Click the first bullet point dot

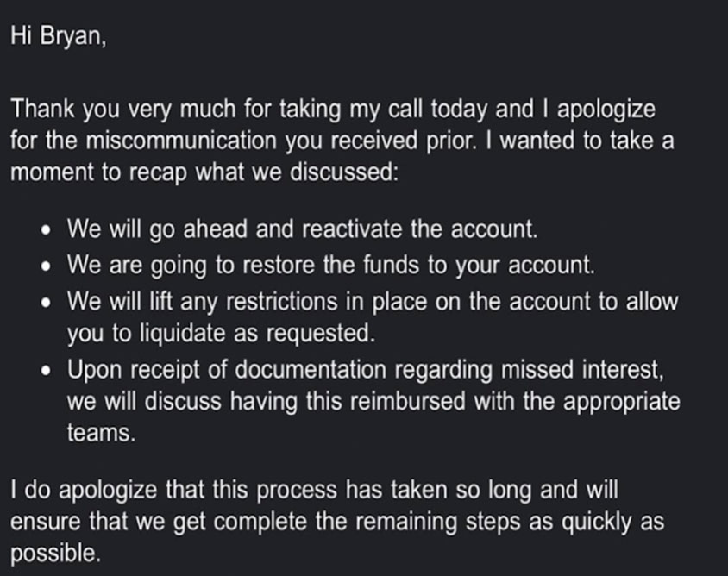(46, 230)
